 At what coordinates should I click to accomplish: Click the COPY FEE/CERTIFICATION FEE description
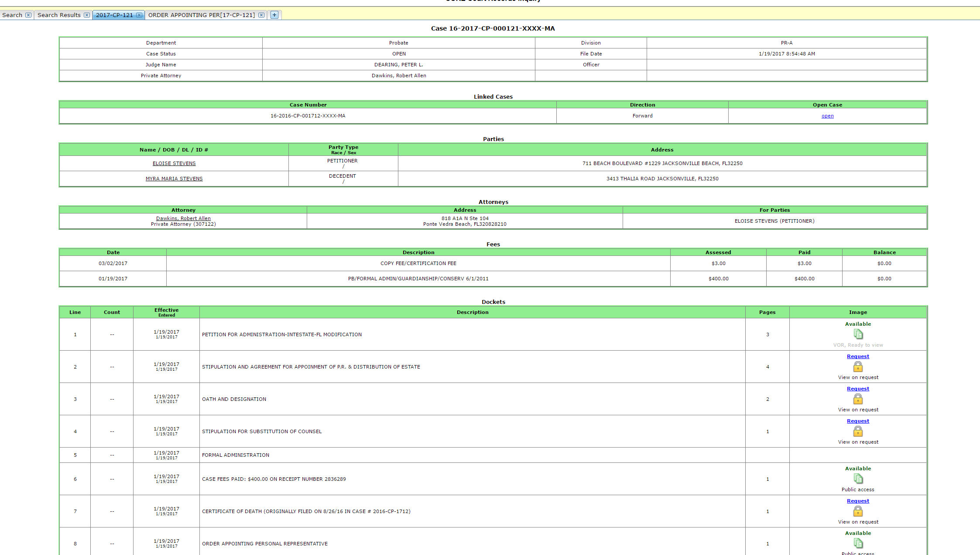coord(418,263)
